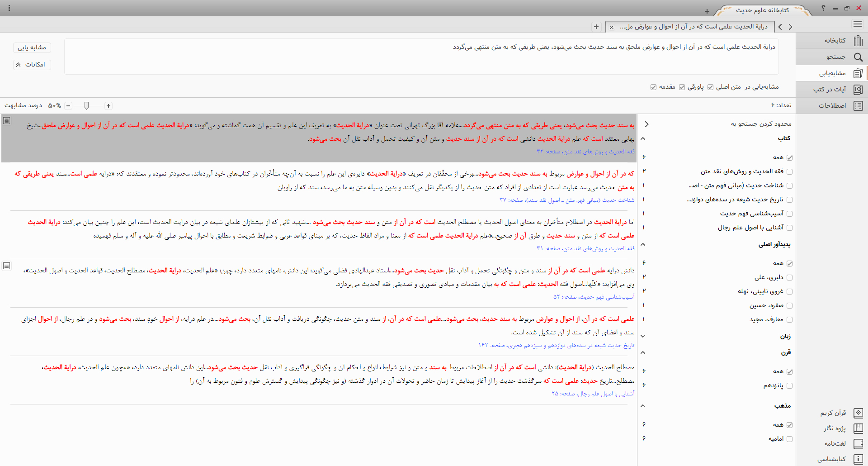Open the جستجو search sidebar icon

858,57
